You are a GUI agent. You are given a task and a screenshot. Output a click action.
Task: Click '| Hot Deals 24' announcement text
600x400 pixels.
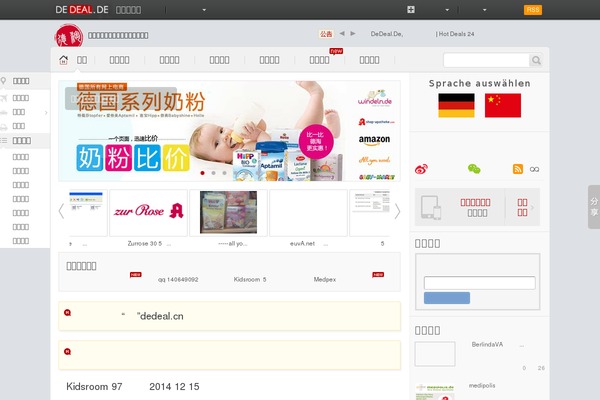pyautogui.click(x=455, y=34)
